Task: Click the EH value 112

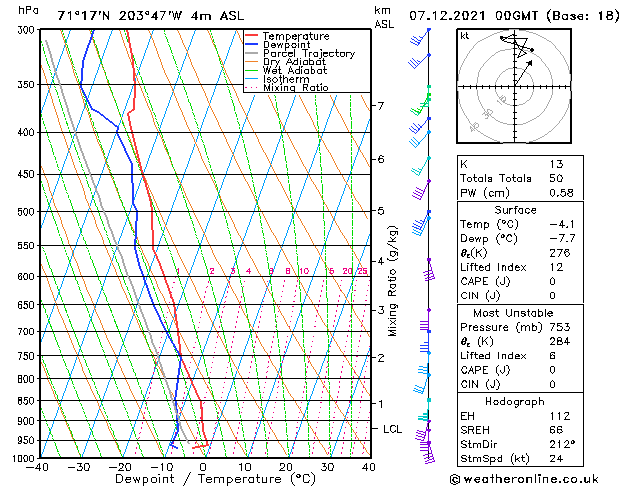Action: (560, 416)
